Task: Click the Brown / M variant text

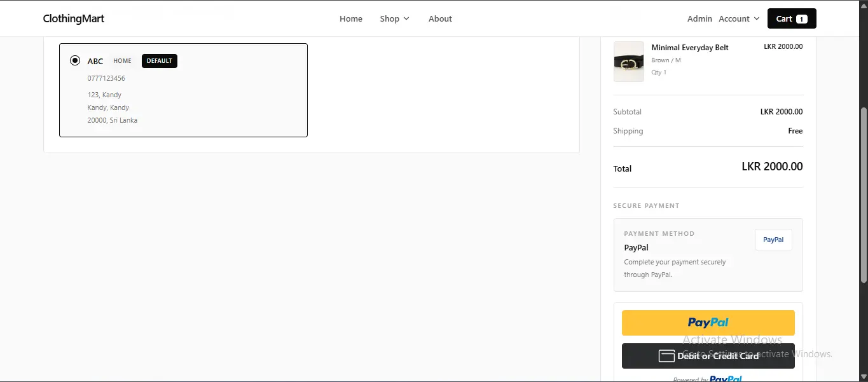Action: [x=666, y=60]
